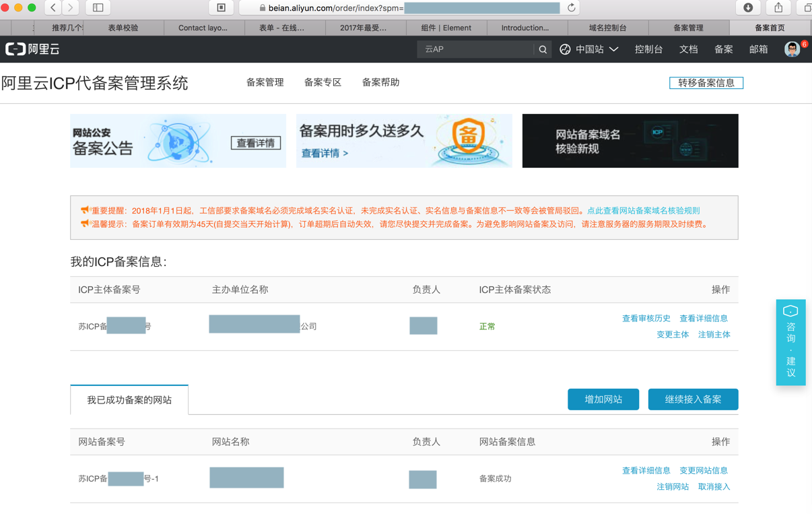The width and height of the screenshot is (812, 514).
Task: Click the 网站备案信息 column header
Action: [507, 442]
